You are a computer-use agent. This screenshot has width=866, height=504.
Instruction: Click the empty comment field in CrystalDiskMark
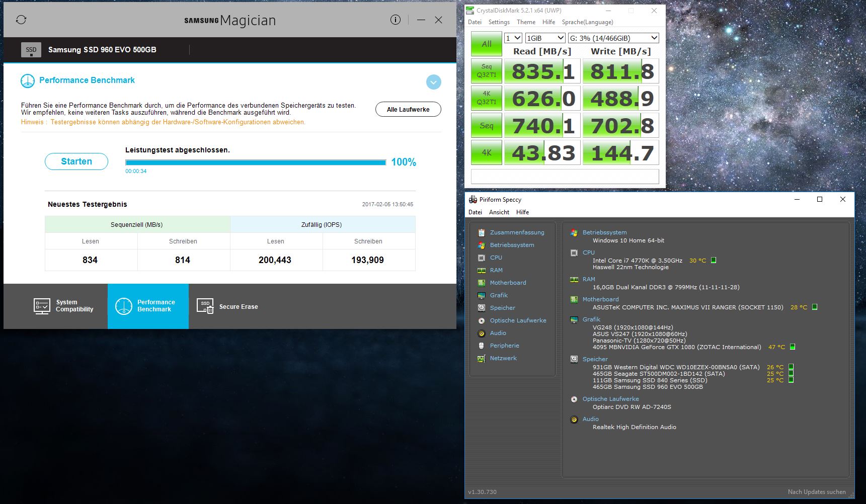click(x=565, y=177)
